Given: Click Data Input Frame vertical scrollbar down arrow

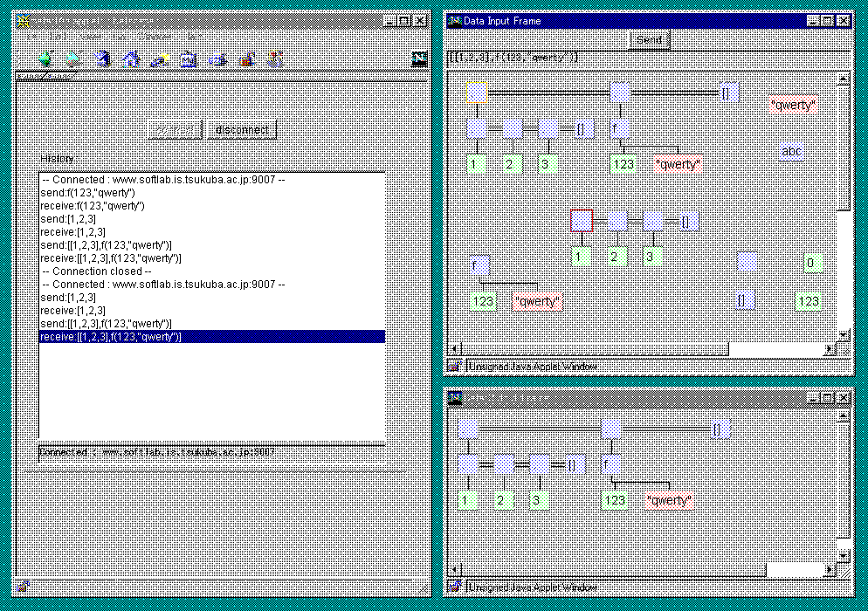Looking at the screenshot, I should pyautogui.click(x=843, y=335).
